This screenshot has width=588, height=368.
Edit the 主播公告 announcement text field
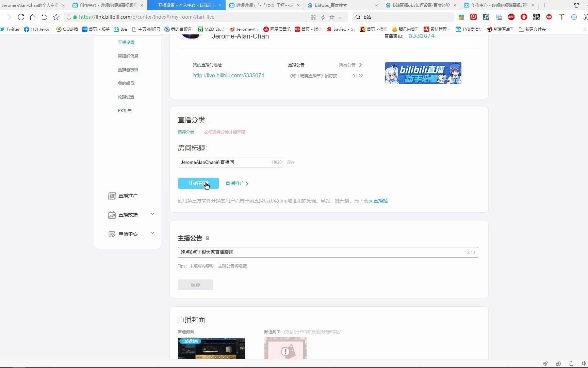(x=328, y=252)
